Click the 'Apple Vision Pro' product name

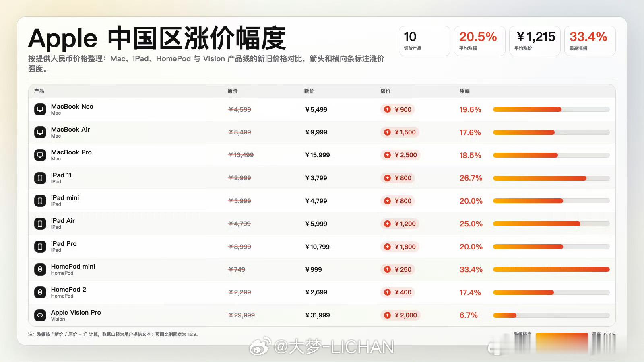[76, 313]
